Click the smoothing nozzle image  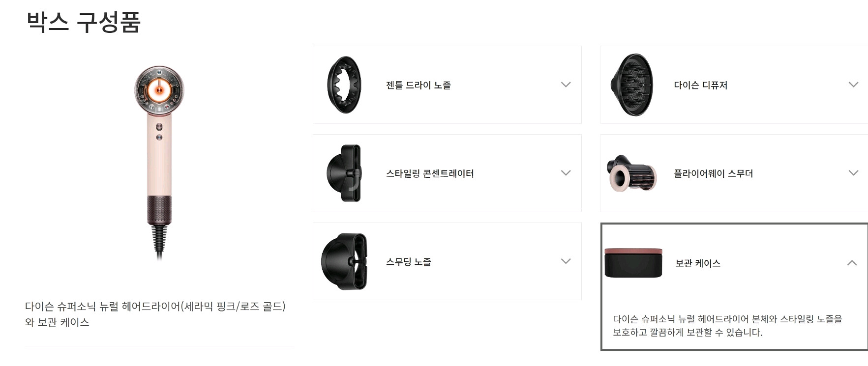tap(344, 261)
